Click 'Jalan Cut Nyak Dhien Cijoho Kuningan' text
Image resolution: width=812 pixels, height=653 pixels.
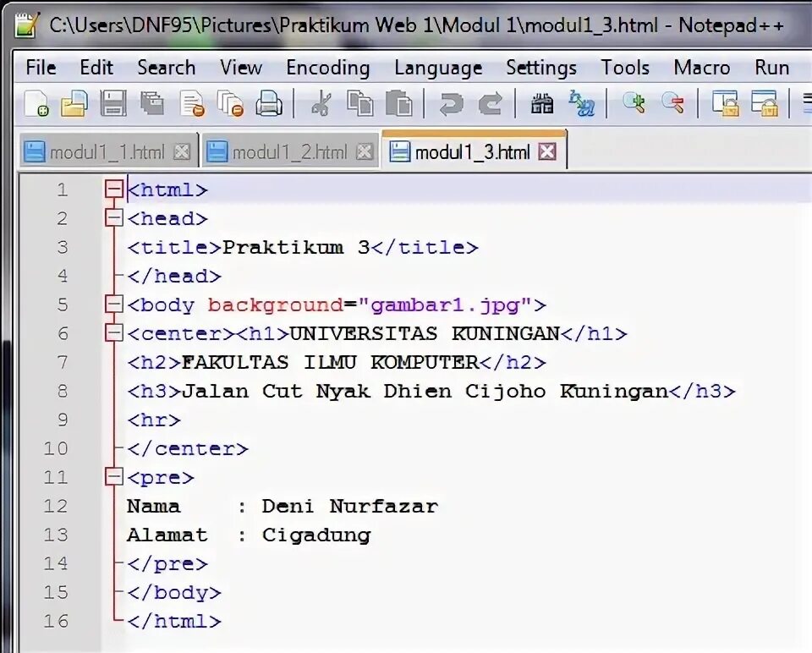425,392
